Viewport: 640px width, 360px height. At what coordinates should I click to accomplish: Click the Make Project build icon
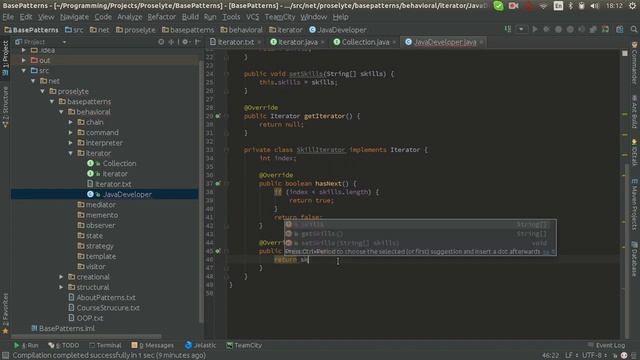[x=508, y=29]
